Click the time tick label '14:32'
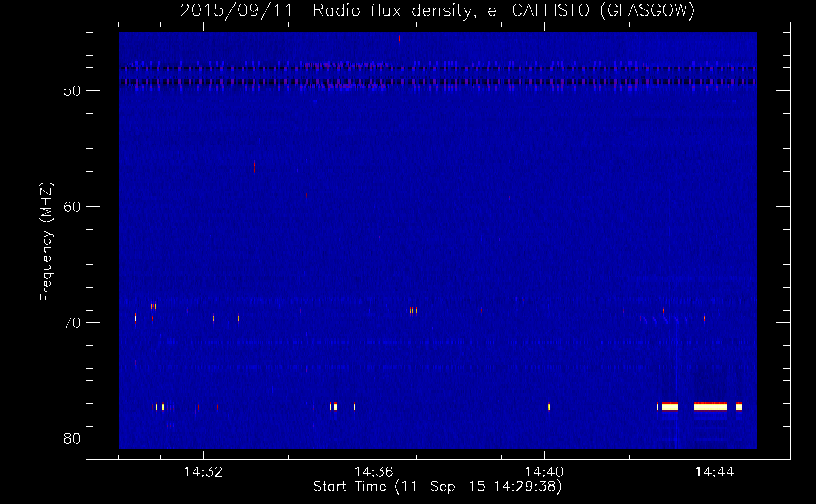 pos(203,472)
